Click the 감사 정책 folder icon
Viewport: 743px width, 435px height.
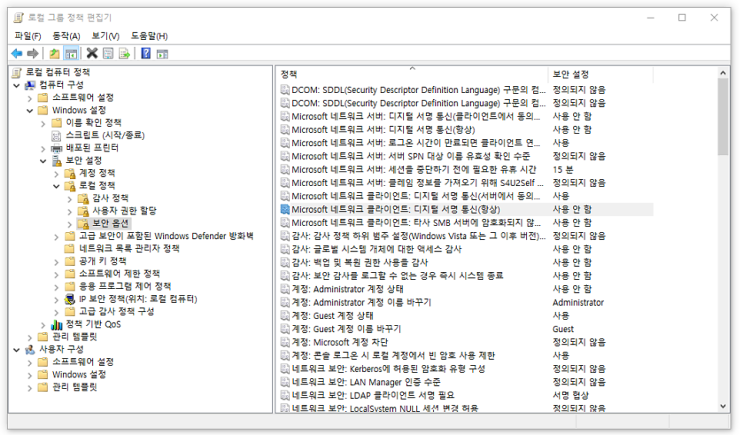click(x=83, y=198)
